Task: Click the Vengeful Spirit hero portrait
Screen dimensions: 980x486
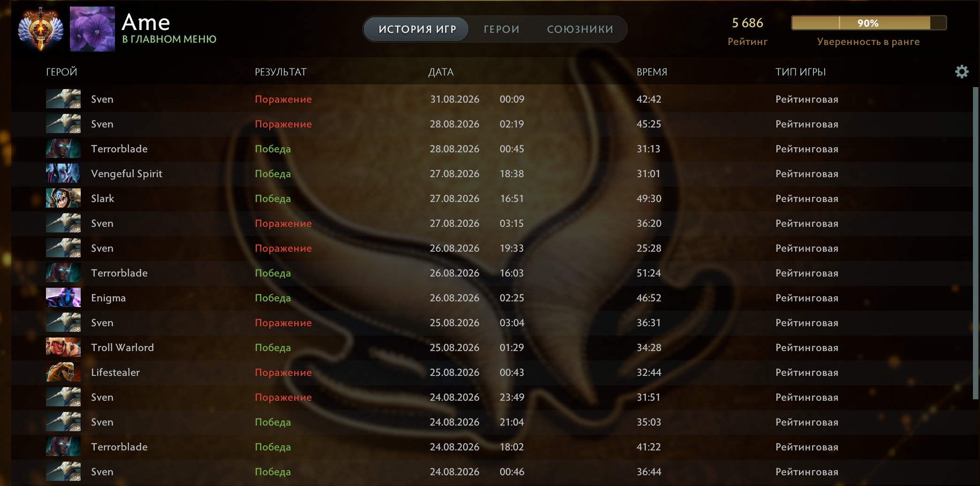Action: coord(63,173)
